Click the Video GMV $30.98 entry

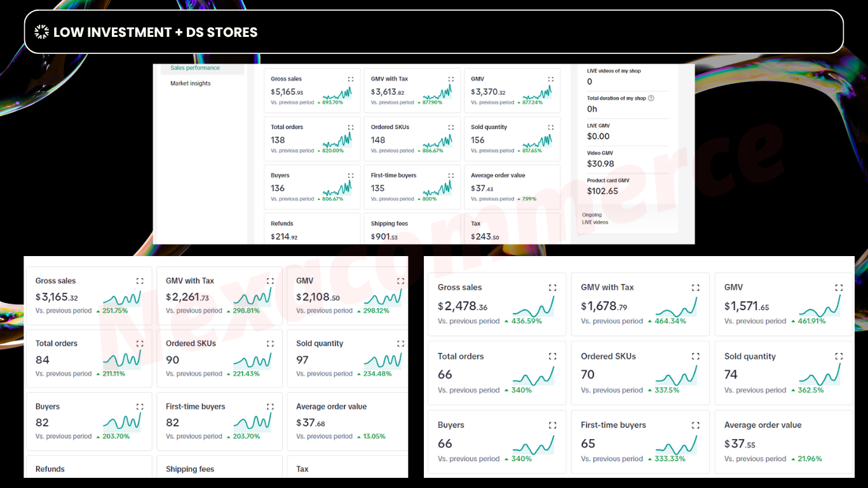click(x=600, y=159)
